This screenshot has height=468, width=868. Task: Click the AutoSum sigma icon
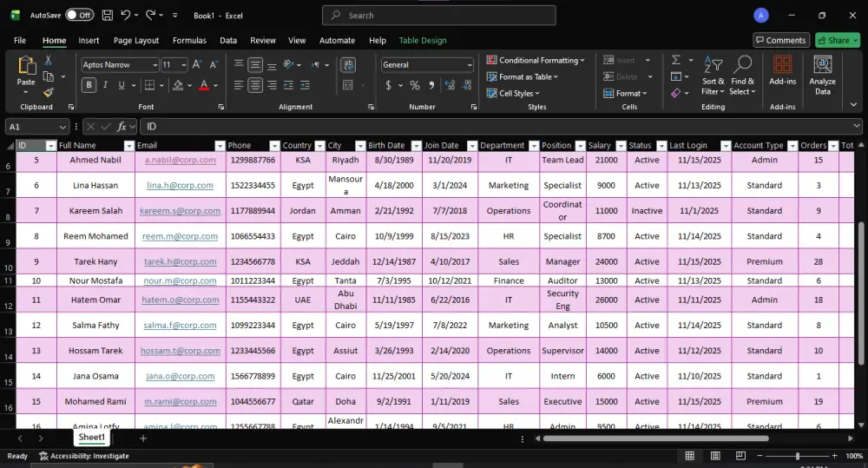coord(676,60)
